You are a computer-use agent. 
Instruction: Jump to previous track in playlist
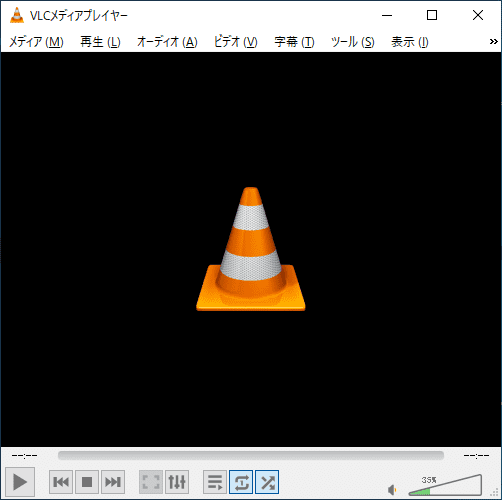tap(61, 482)
